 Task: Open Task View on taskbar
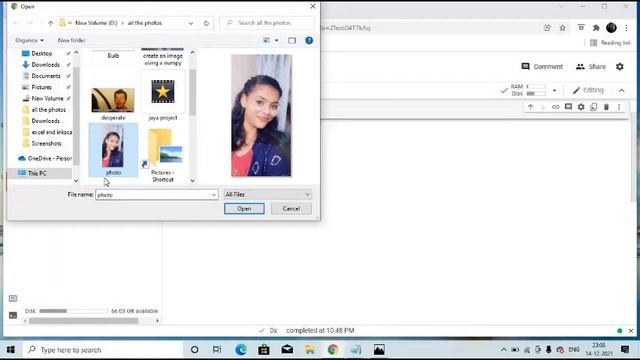217,350
